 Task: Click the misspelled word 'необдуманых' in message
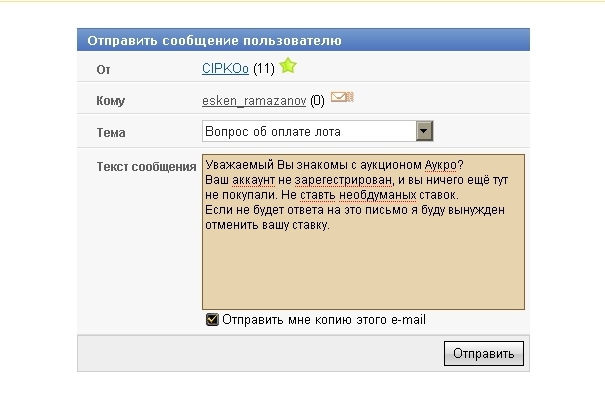coord(377,195)
